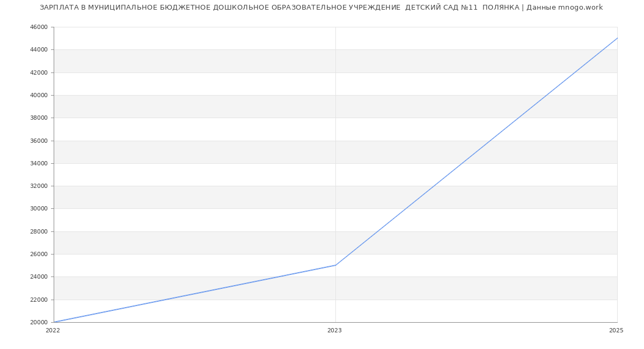The image size is (644, 349).
Task: Select the 38000 y-axis label
Action: pyautogui.click(x=40, y=118)
